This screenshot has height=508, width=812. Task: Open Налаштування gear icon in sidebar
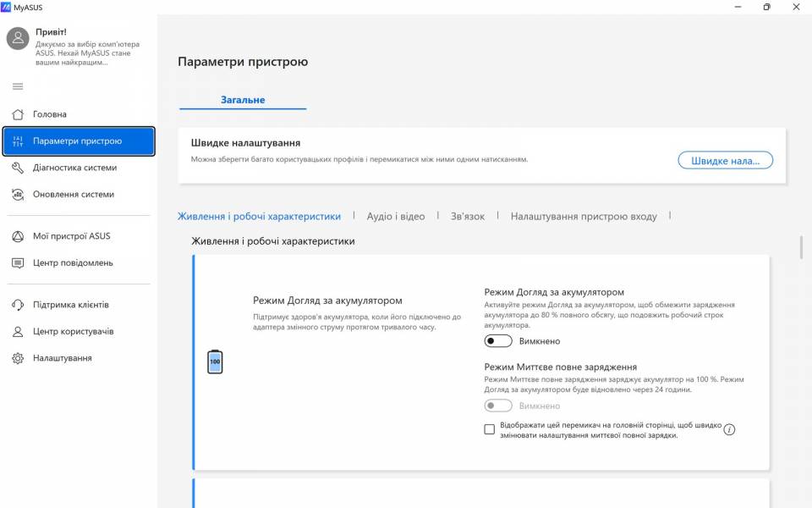[18, 358]
